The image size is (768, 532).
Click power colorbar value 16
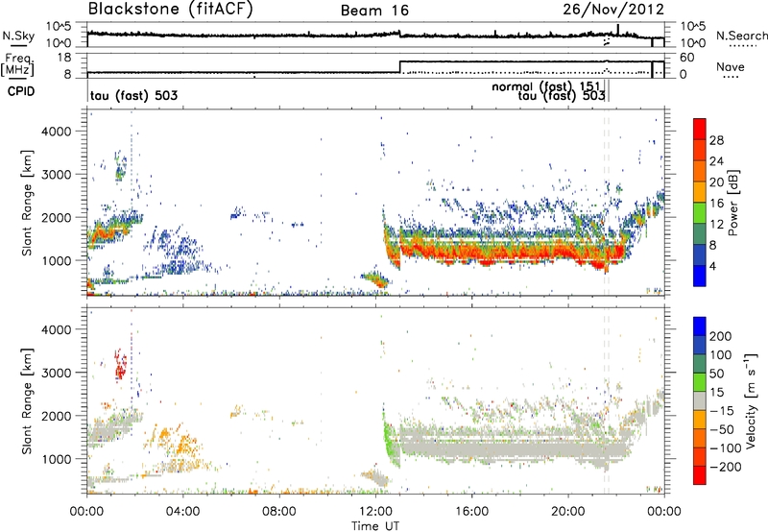(x=716, y=204)
